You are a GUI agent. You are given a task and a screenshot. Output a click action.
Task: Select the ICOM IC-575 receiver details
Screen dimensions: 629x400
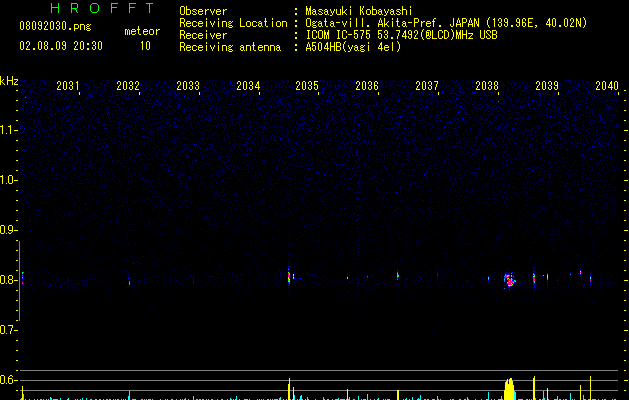402,35
